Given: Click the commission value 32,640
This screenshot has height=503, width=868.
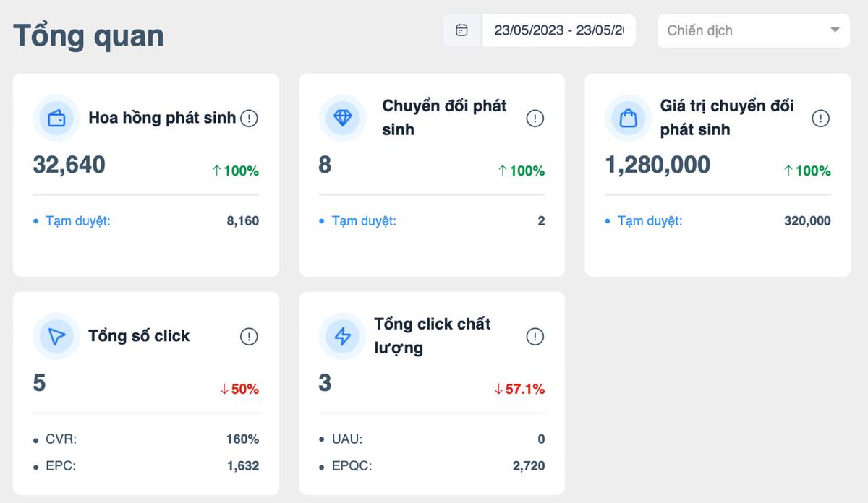Looking at the screenshot, I should click(69, 165).
